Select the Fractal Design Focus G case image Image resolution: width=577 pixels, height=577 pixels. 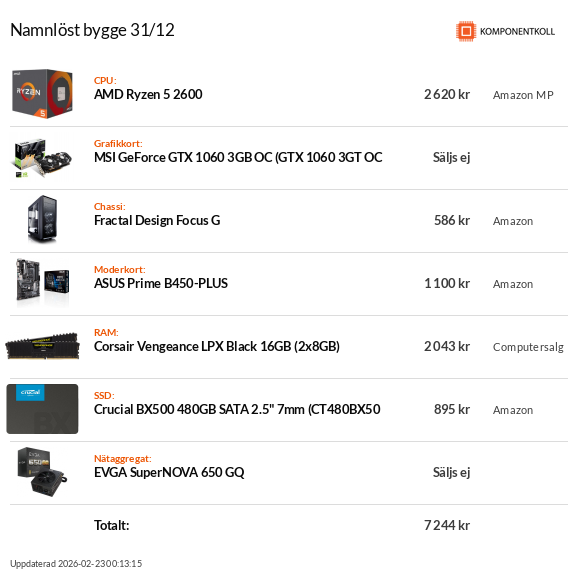(x=43, y=219)
